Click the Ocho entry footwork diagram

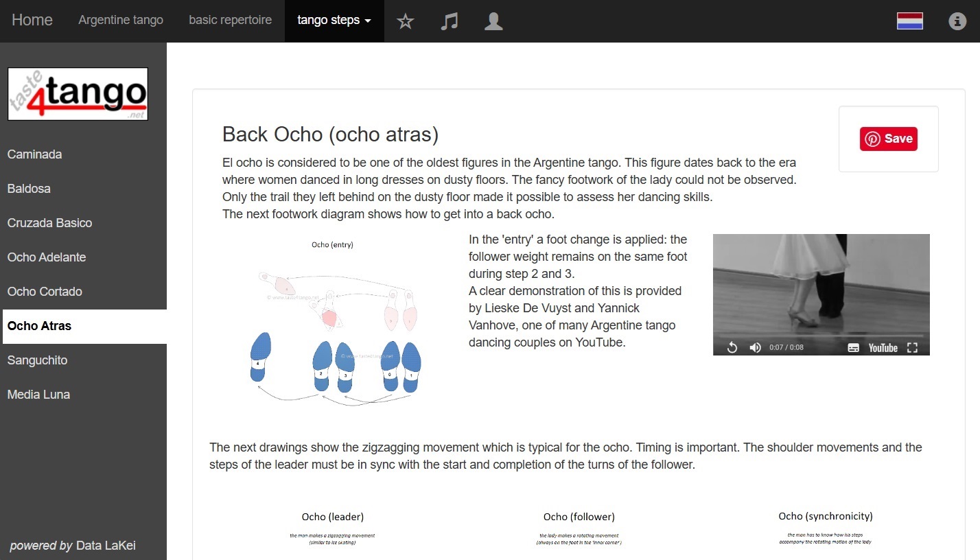(x=333, y=323)
